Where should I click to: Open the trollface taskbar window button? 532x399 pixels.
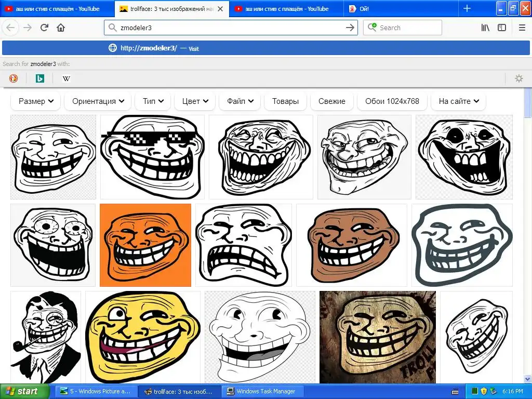pyautogui.click(x=180, y=391)
